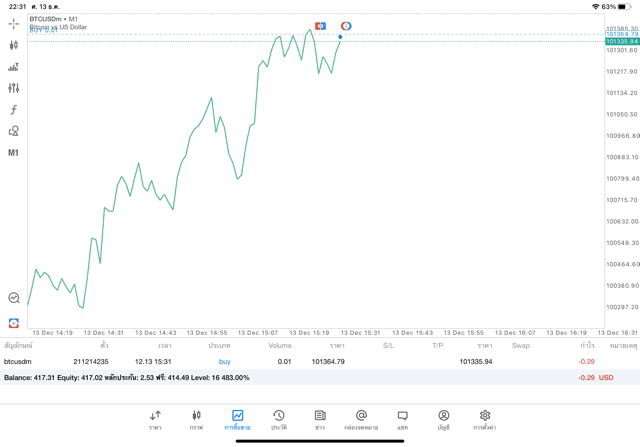Sort positions by the Volume column header
The width and height of the screenshot is (640, 447).
point(280,345)
